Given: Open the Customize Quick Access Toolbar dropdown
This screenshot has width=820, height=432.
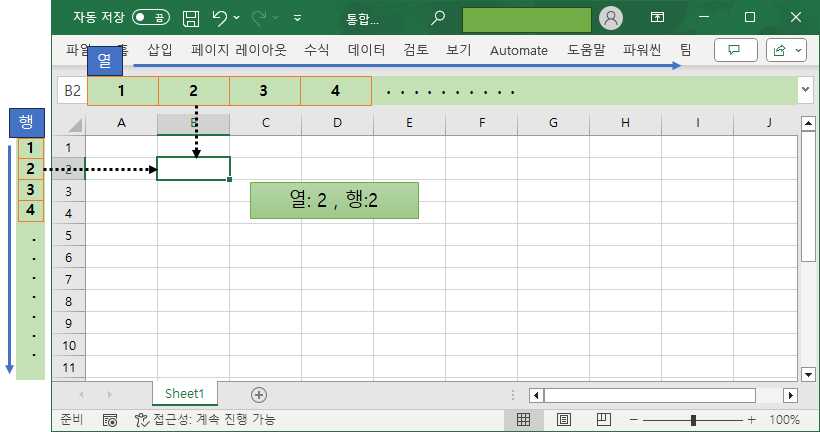Looking at the screenshot, I should pyautogui.click(x=297, y=18).
